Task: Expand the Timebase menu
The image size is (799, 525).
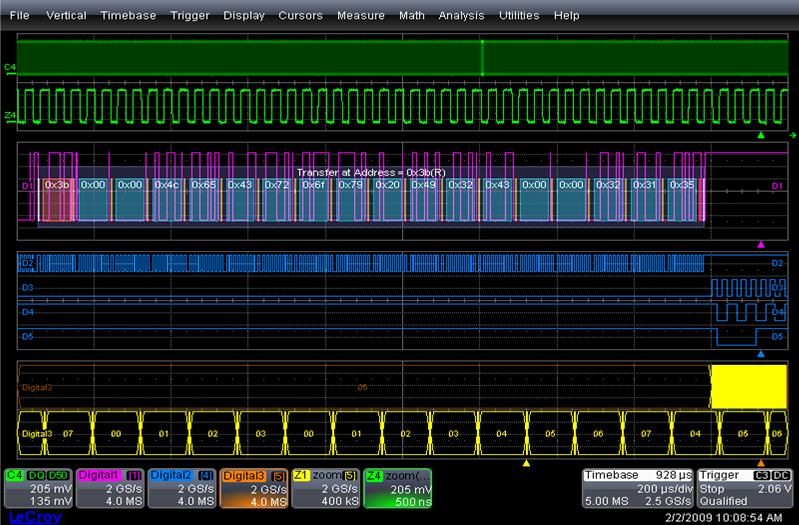Action: click(x=128, y=16)
